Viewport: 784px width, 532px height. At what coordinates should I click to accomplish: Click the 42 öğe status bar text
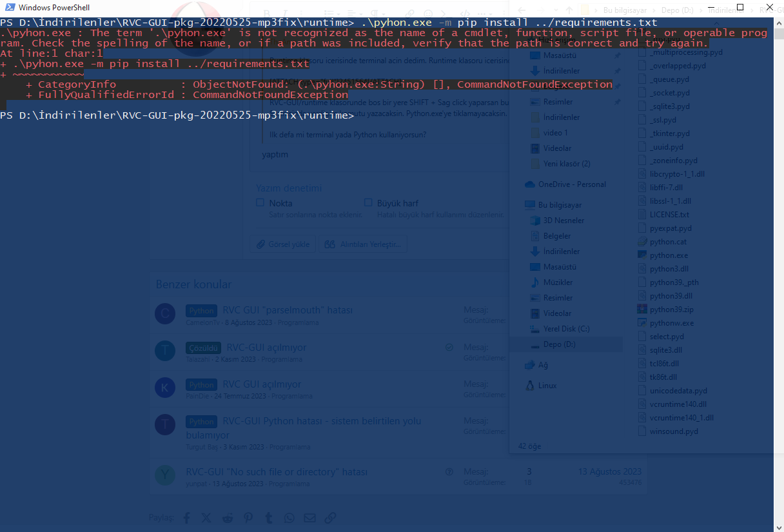529,446
